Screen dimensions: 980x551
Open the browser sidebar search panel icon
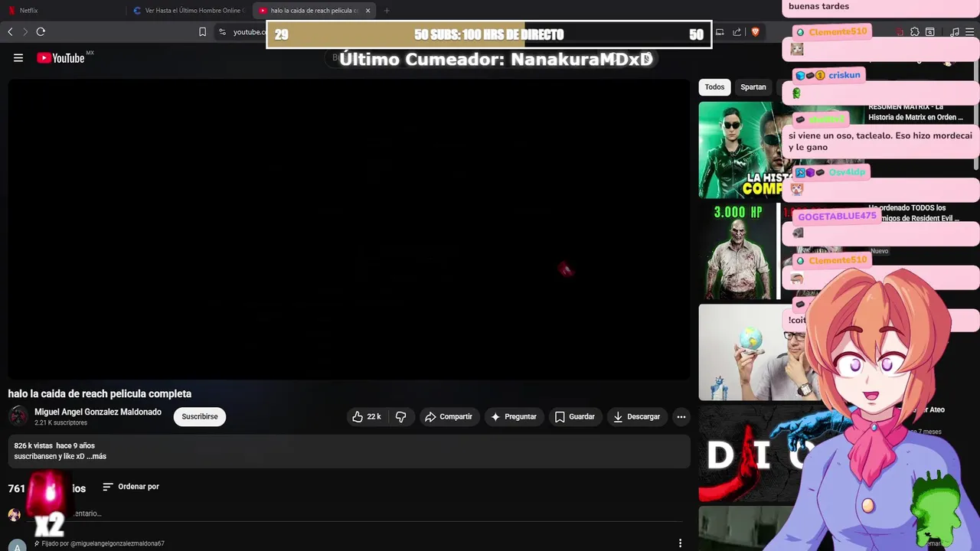coord(930,31)
